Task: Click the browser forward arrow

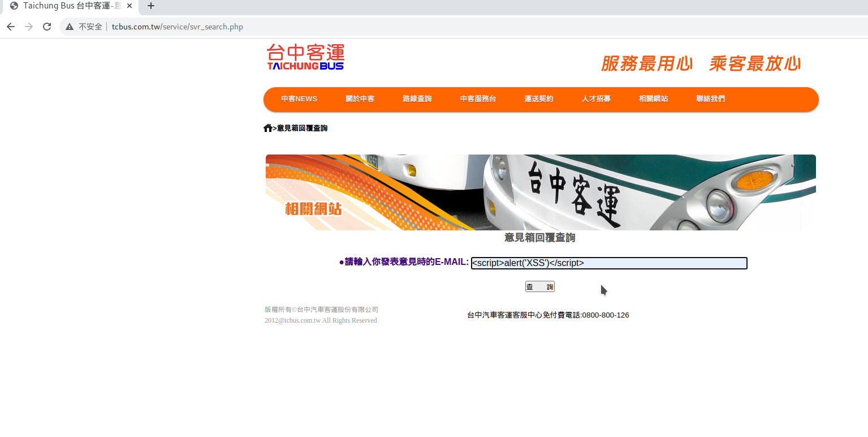Action: [x=29, y=27]
